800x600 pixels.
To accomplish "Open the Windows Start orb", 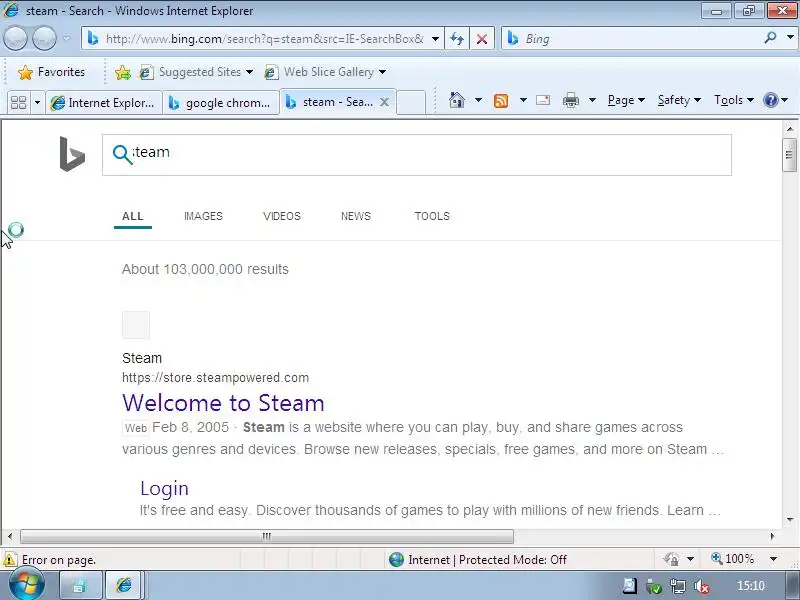I will pyautogui.click(x=26, y=585).
